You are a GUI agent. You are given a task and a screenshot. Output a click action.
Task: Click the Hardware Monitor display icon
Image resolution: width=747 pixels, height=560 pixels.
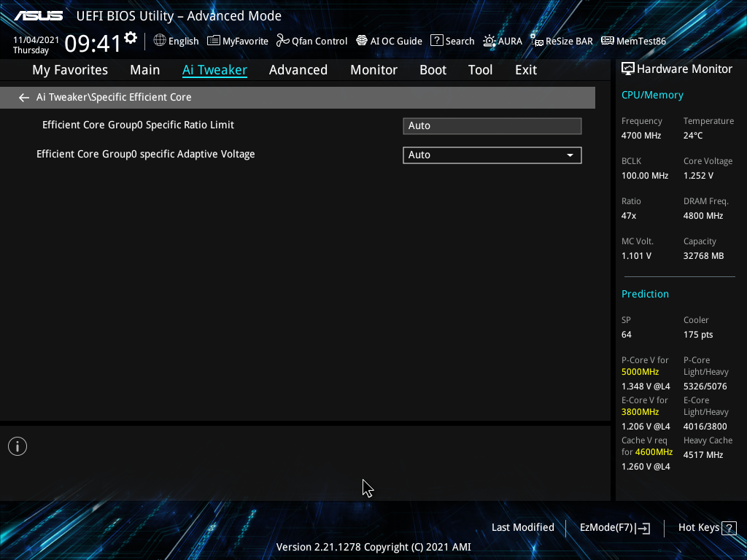click(628, 69)
